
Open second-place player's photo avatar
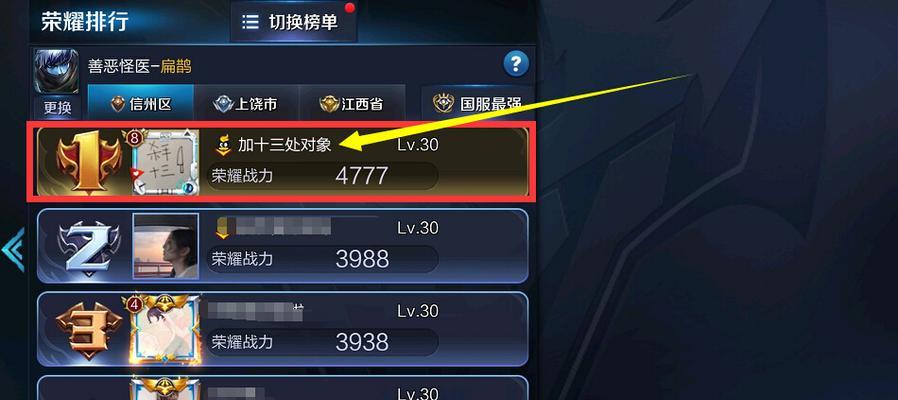point(166,246)
